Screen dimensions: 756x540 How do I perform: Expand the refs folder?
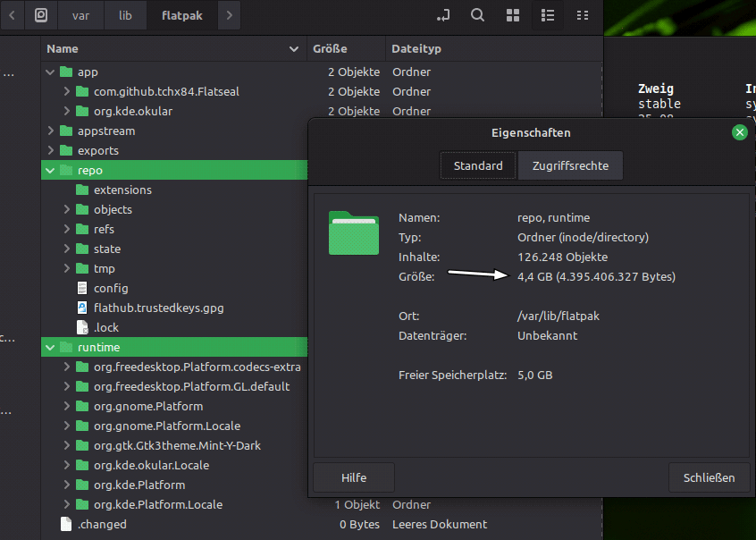point(66,229)
